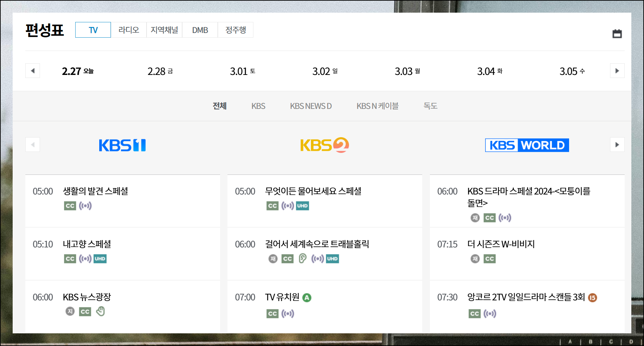The height and width of the screenshot is (346, 644).
Task: Click UHD badge under 내고향 스페셜
Action: [x=100, y=259]
